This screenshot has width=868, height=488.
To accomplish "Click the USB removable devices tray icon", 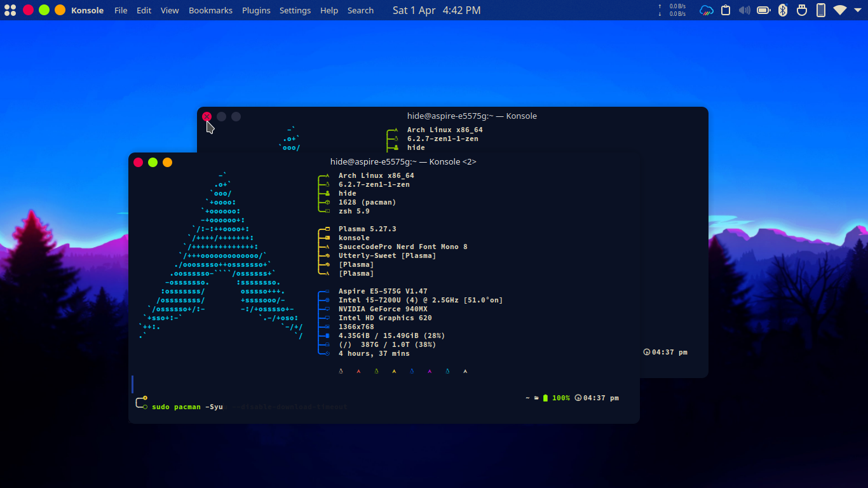I will [x=802, y=10].
